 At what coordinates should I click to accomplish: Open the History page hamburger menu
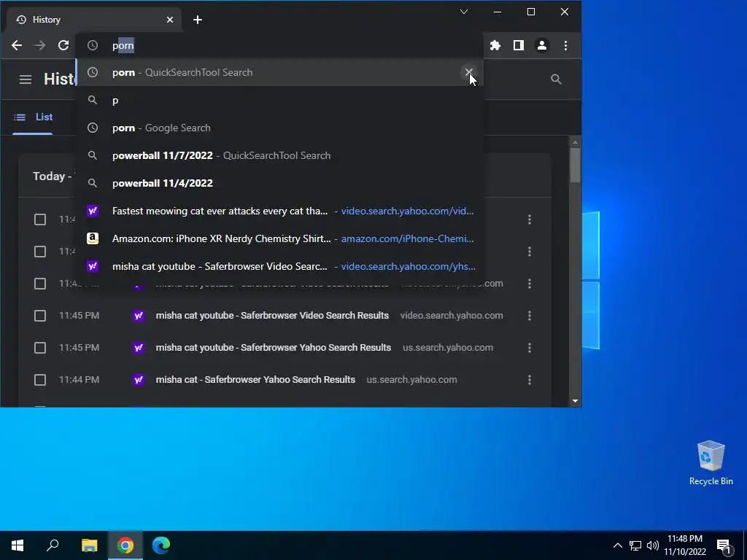pos(26,79)
